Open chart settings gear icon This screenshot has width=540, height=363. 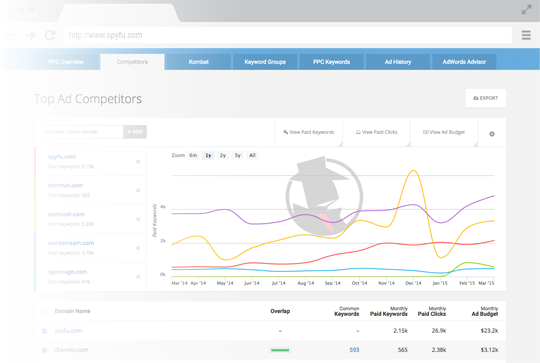[492, 134]
